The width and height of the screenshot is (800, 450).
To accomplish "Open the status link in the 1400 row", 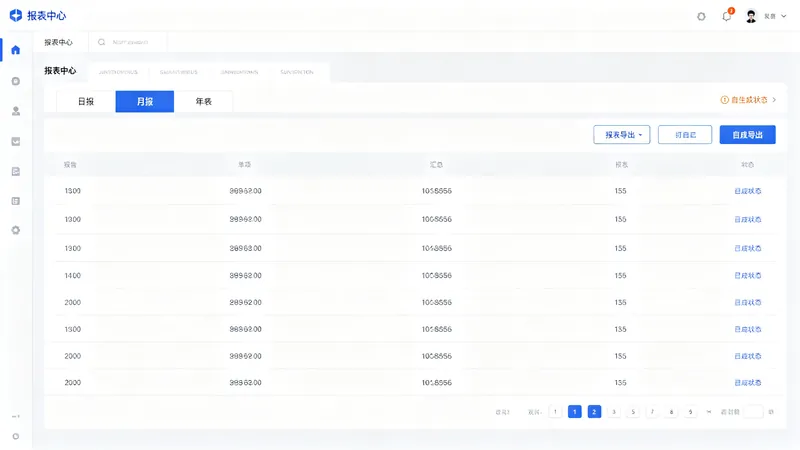I will (747, 276).
